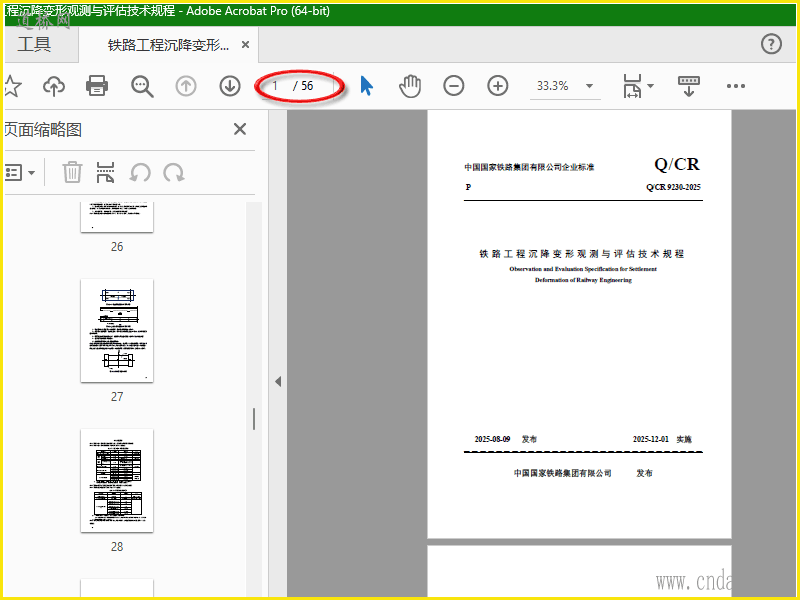Image resolution: width=800 pixels, height=600 pixels.
Task: Print the document with the printer icon
Action: [97, 86]
